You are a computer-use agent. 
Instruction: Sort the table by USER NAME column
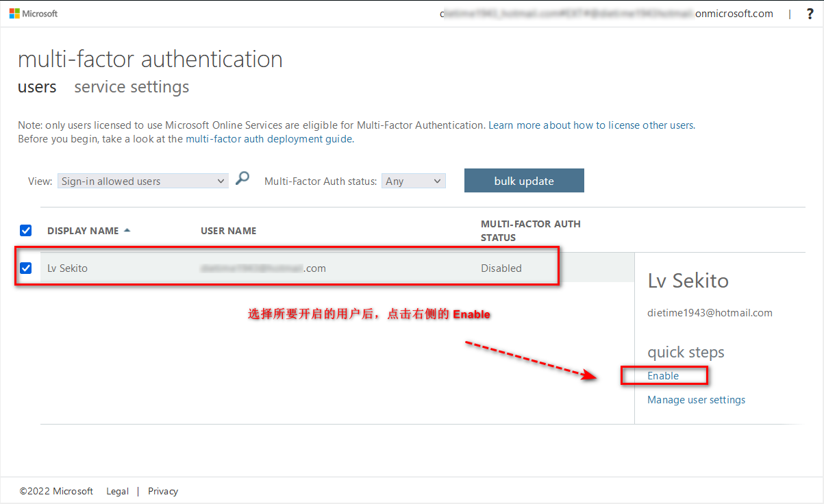click(228, 230)
